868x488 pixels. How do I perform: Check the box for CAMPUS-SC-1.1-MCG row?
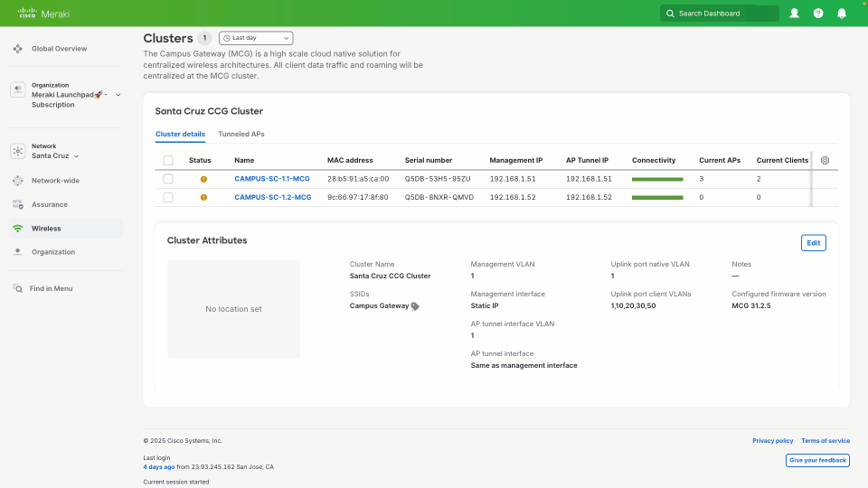pyautogui.click(x=168, y=179)
